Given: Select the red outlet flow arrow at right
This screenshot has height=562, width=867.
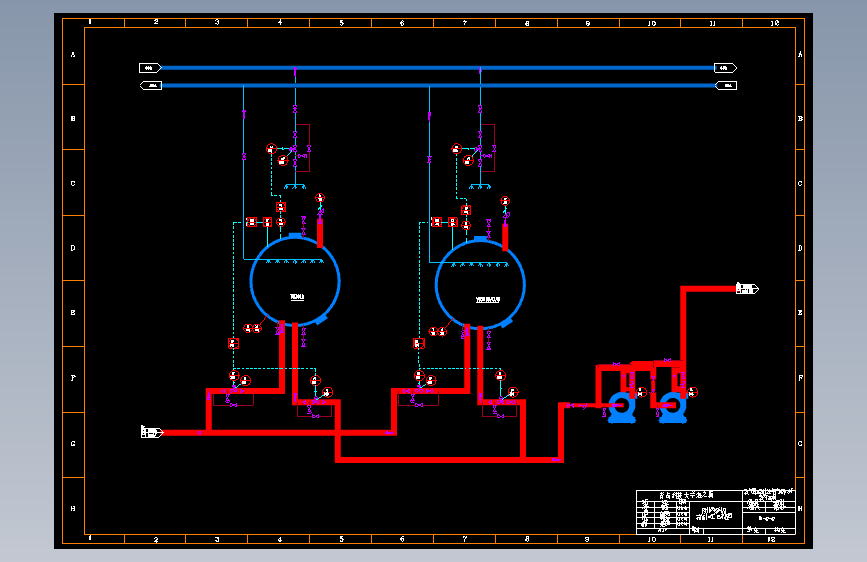Looking at the screenshot, I should [x=747, y=289].
